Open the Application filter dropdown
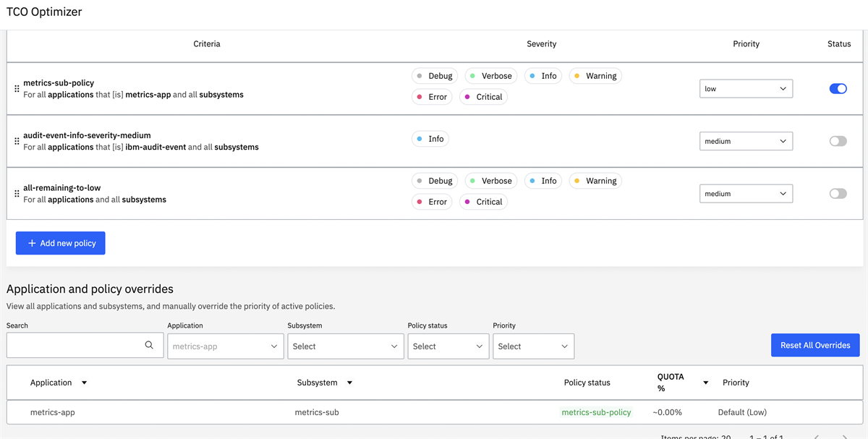Image resolution: width=868 pixels, height=439 pixels. (x=226, y=346)
